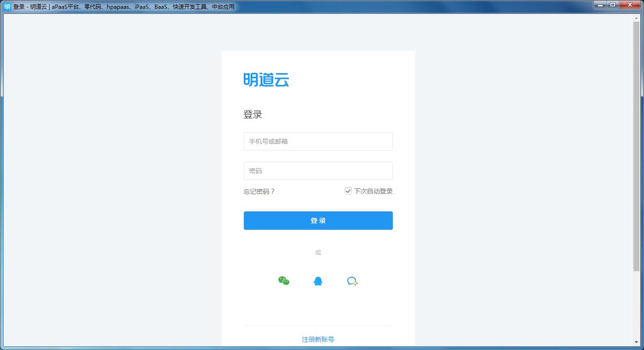The image size is (644, 350).
Task: Click the green WeChat speech bubble symbol
Action: pos(284,281)
